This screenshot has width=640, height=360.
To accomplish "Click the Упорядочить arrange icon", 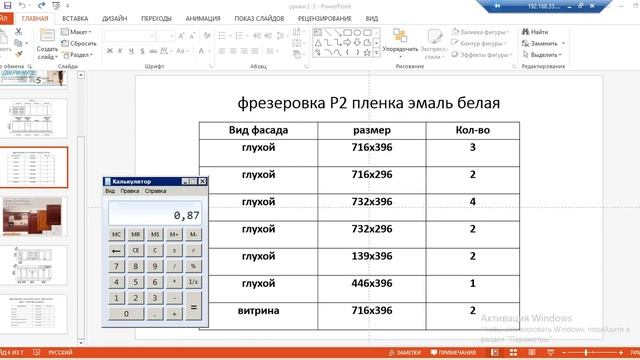I will (x=400, y=36).
